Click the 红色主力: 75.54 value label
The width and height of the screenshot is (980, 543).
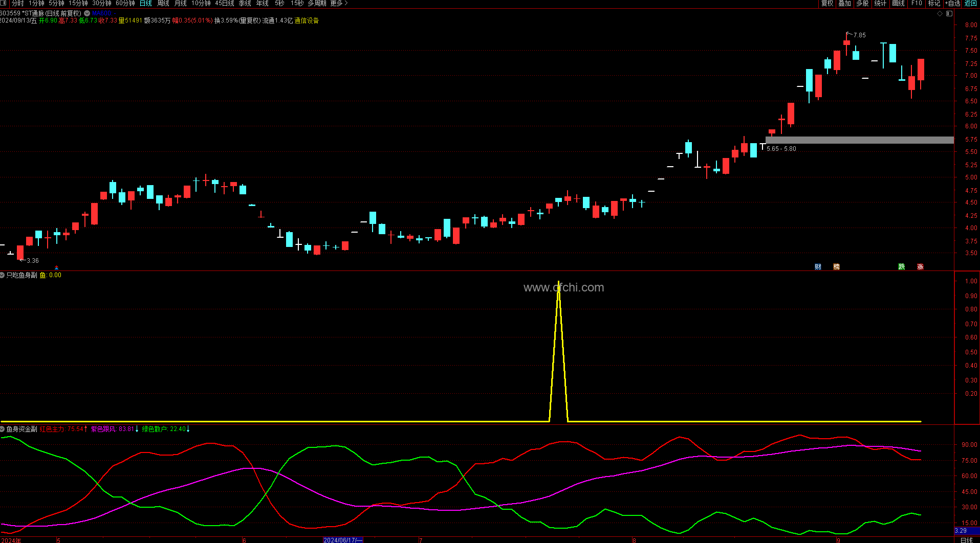pos(61,429)
